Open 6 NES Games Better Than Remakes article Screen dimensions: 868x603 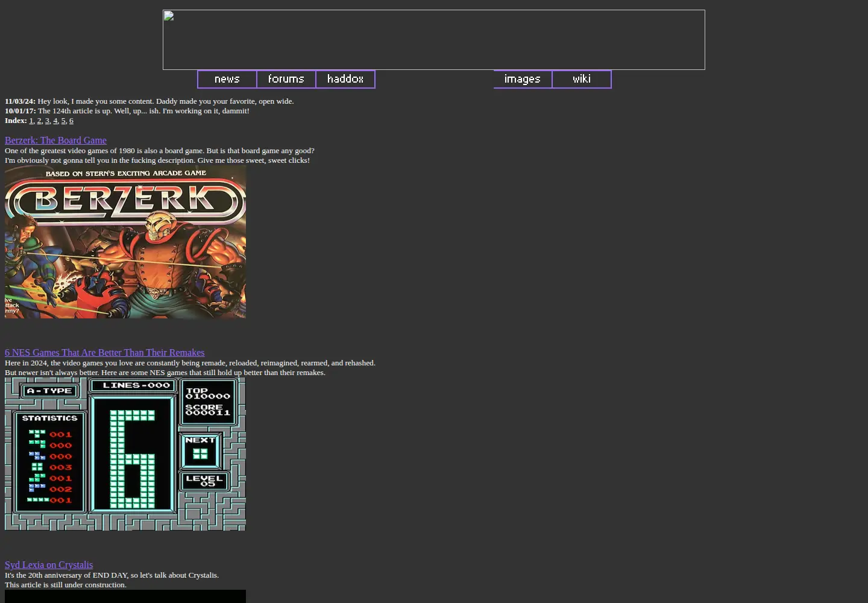click(x=105, y=353)
